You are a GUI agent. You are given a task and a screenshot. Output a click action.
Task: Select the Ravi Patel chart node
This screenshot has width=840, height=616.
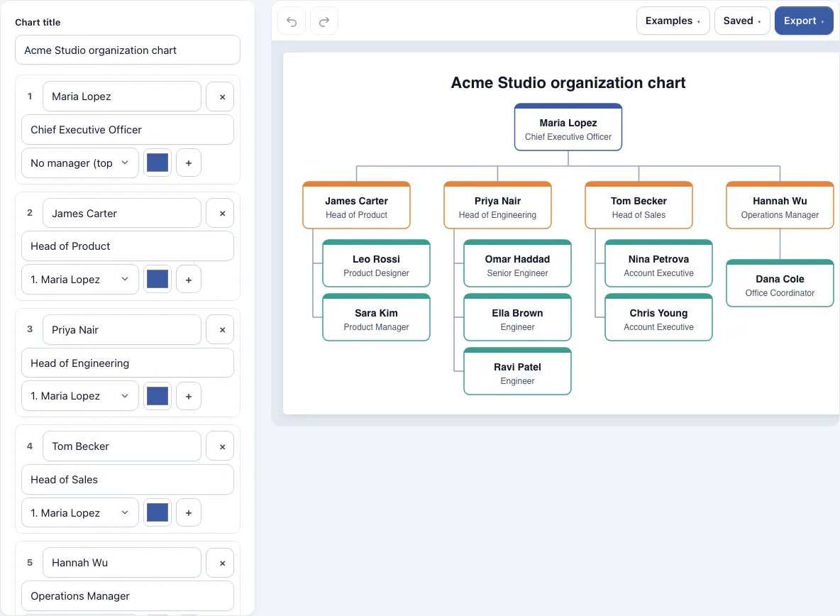[x=517, y=372]
